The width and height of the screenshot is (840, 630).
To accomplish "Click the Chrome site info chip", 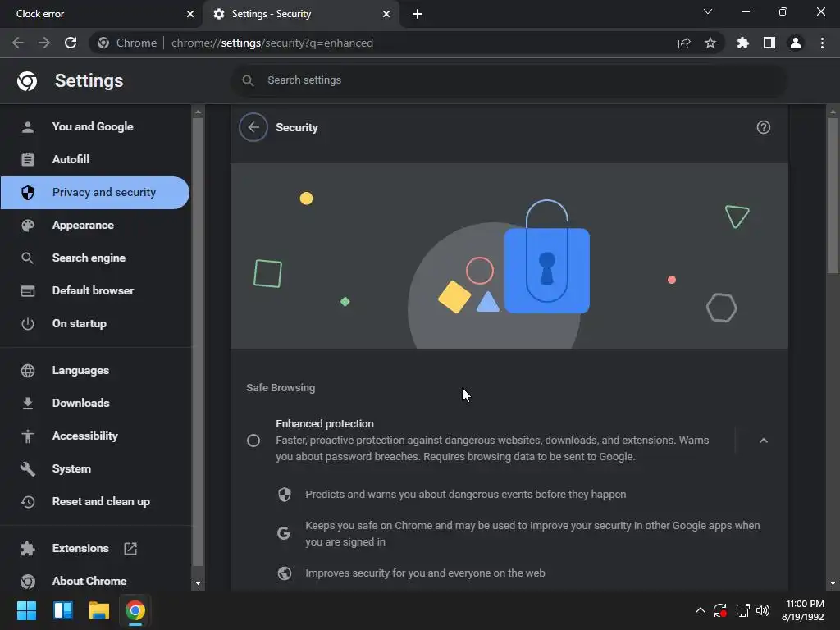I will tap(127, 43).
